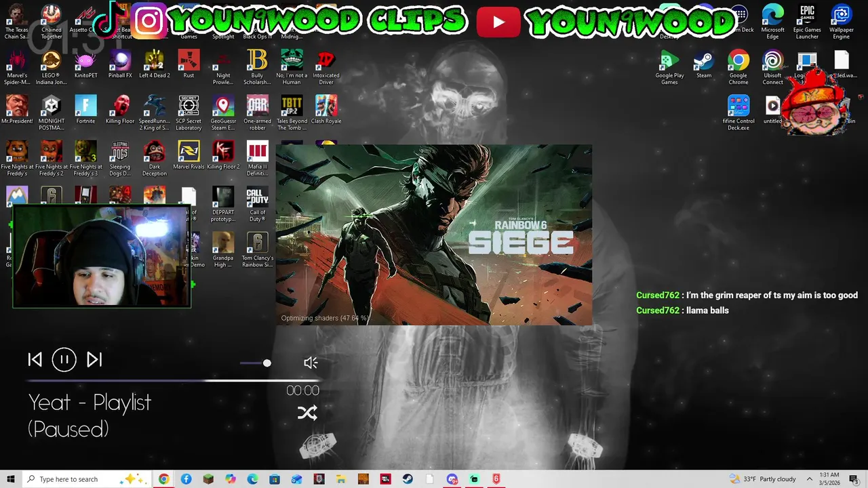Open Google Play Games desktop icon
The height and width of the screenshot is (488, 868).
pos(669,68)
